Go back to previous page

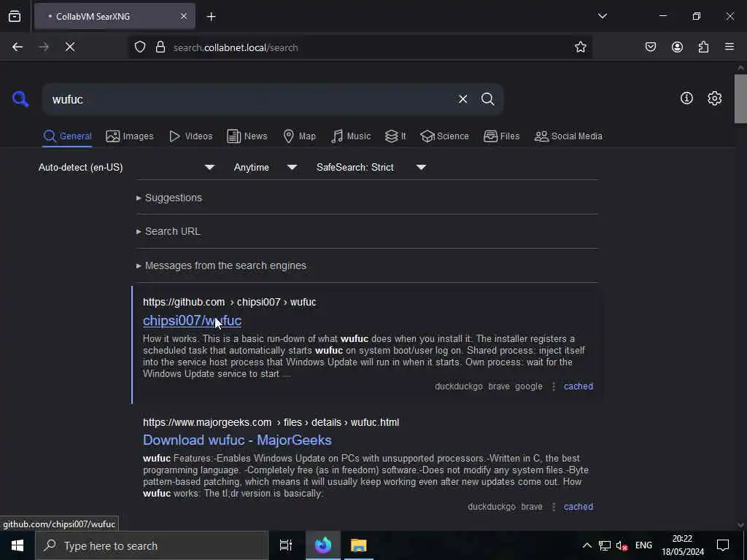(x=18, y=47)
